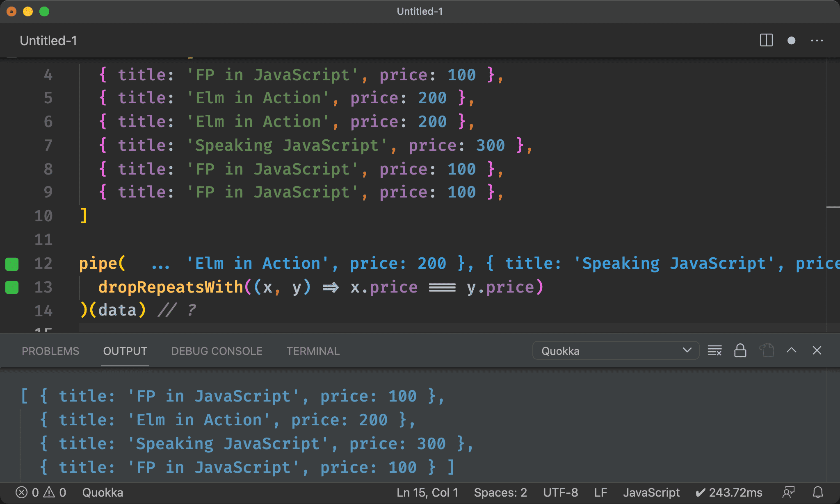Clear the output panel
The height and width of the screenshot is (504, 840).
(x=714, y=351)
